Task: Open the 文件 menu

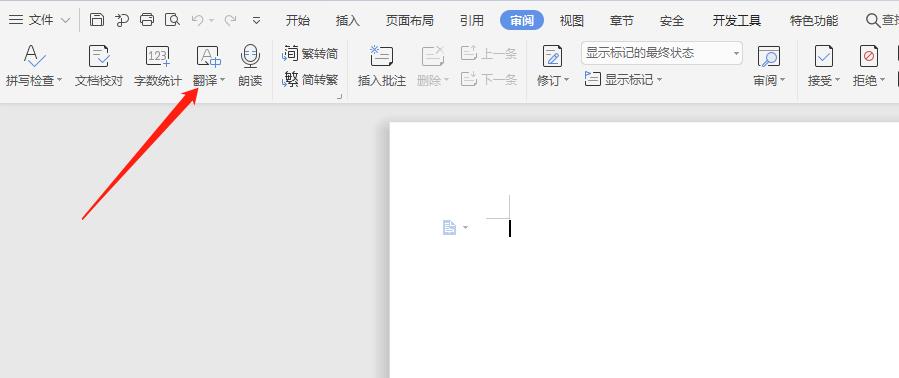Action: 40,20
